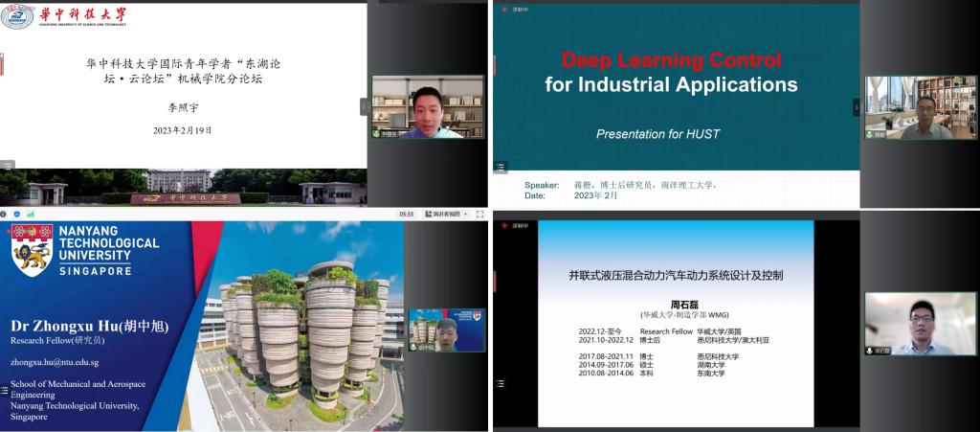Check the green network signal bars icon

pyautogui.click(x=30, y=213)
